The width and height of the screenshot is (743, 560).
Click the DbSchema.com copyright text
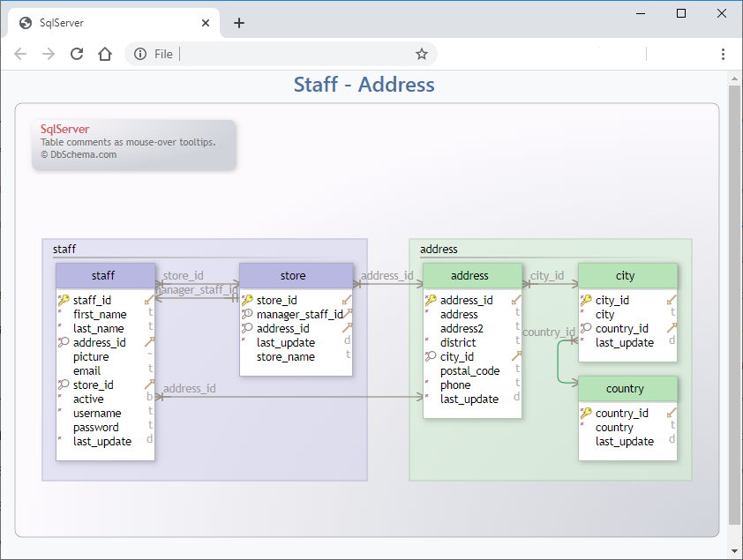[79, 155]
